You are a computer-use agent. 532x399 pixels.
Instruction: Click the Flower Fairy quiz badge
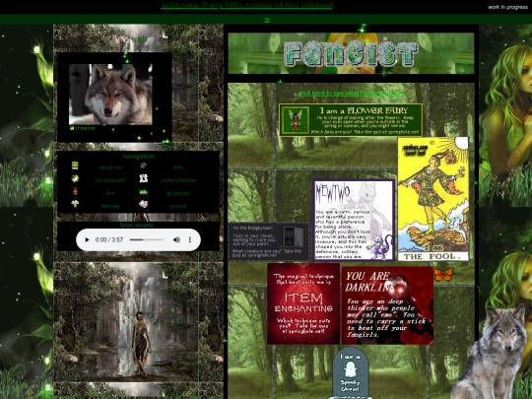[351, 120]
